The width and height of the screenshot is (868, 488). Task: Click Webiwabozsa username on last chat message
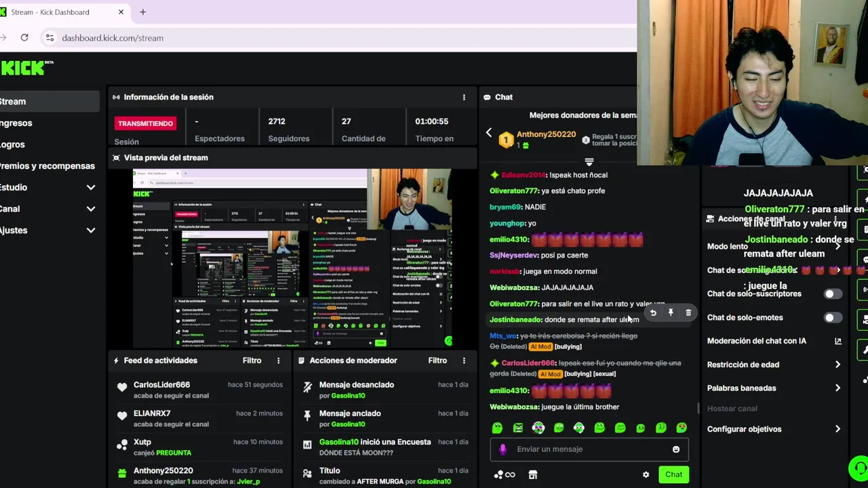pos(514,407)
